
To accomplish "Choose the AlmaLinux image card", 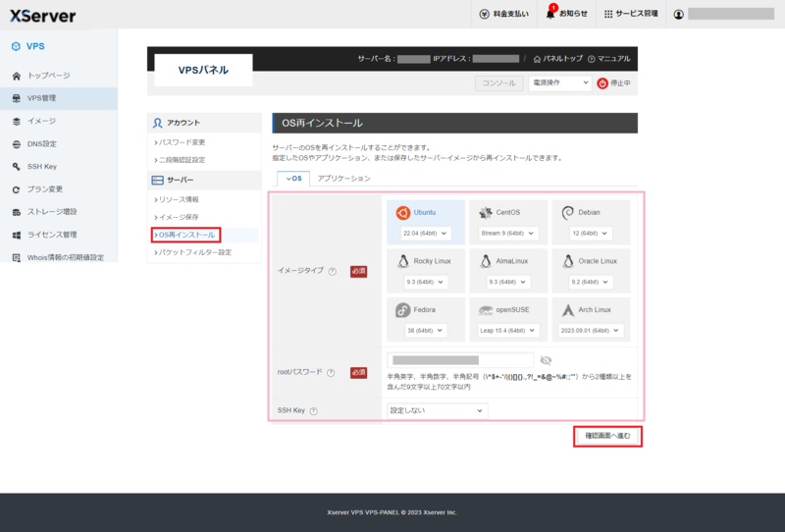I will point(508,271).
